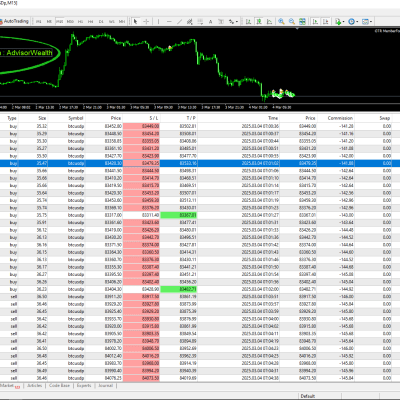Choose the Fibonacci retracement tool
The image size is (400, 400).
[x=200, y=22]
